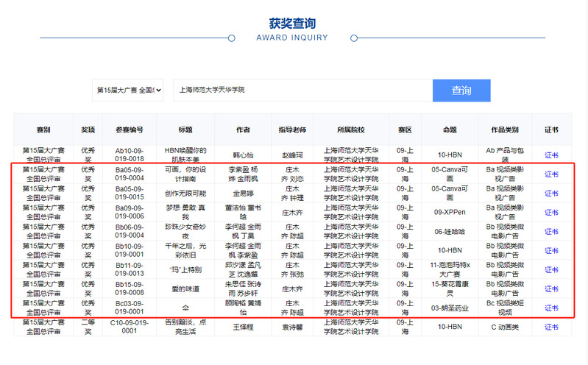Open the 第15届大广赛 competition dropdown

(129, 90)
